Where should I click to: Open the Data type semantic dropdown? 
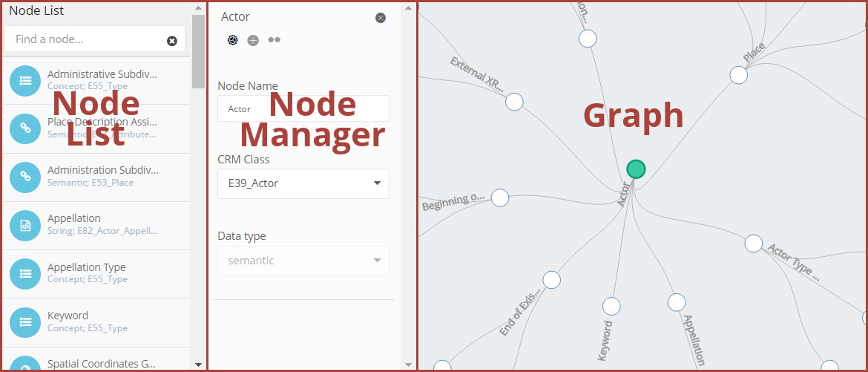pos(303,261)
